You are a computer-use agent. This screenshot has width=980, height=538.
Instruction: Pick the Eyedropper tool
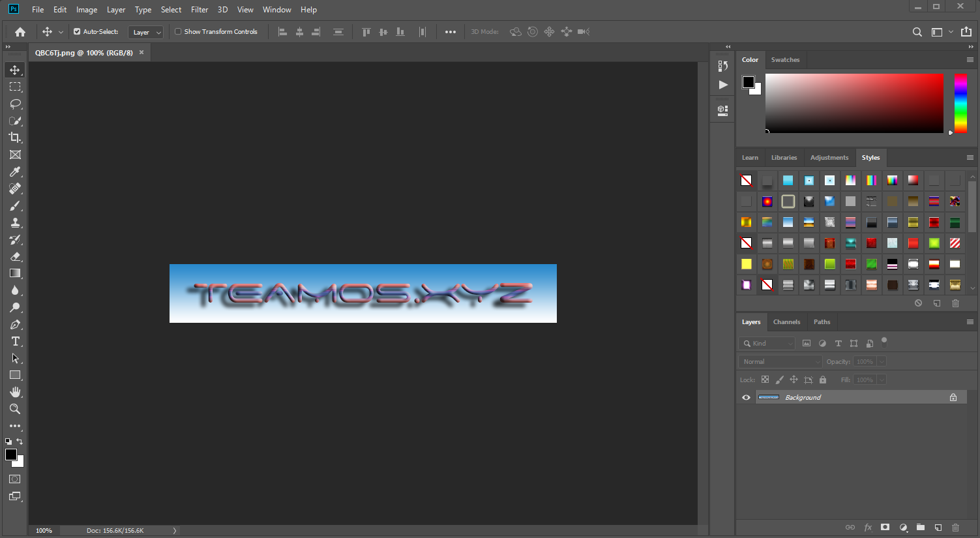(15, 172)
